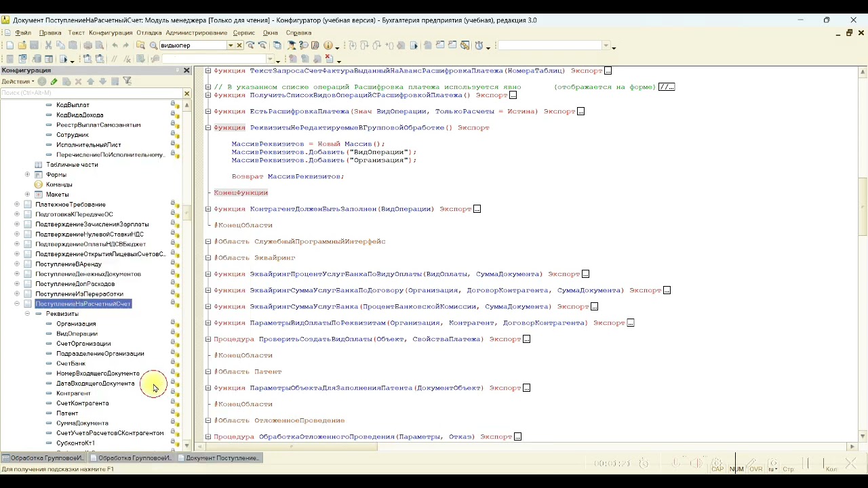Viewport: 868px width, 488px height.
Task: Collapse the ПоступлениеНаРасчетныйСчет tree node
Action: 17,304
